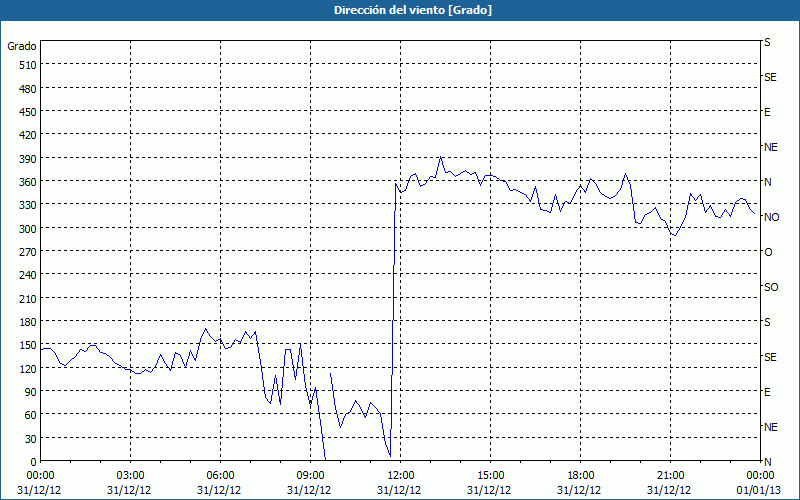This screenshot has height=500, width=800.
Task: Click the 420 degree axis label
Action: [28, 135]
